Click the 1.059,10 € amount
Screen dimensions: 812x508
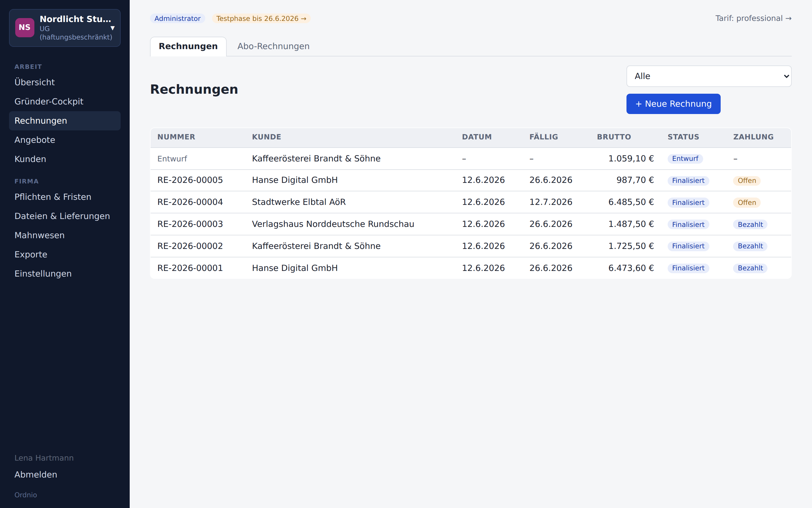(631, 159)
